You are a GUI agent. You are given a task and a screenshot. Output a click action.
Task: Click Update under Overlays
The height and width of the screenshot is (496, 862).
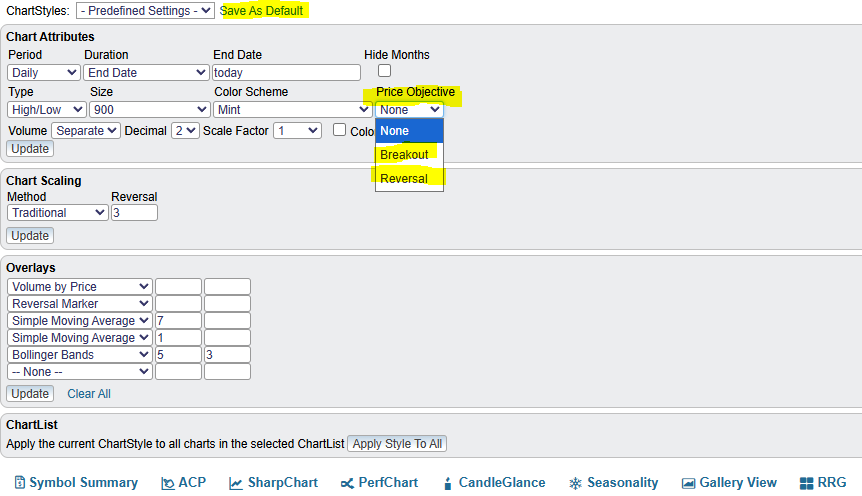pyautogui.click(x=30, y=394)
